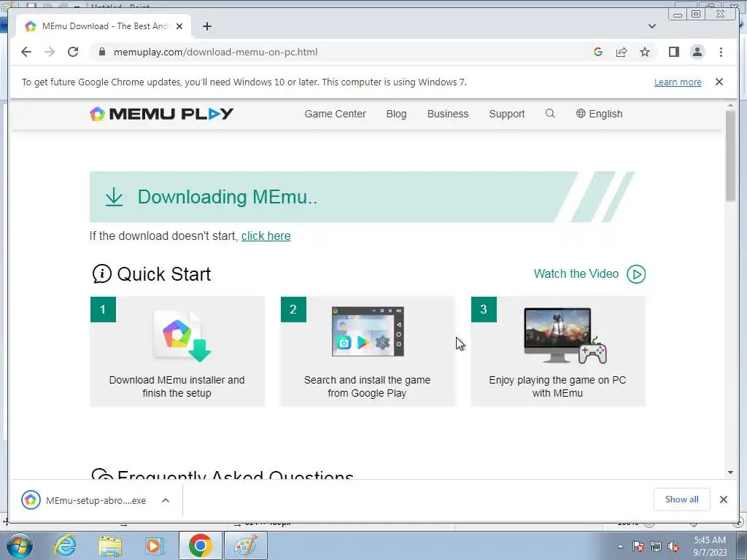Viewport: 747px width, 560px height.
Task: Click the taskbar clock showing 5:45 AM
Action: pyautogui.click(x=710, y=546)
